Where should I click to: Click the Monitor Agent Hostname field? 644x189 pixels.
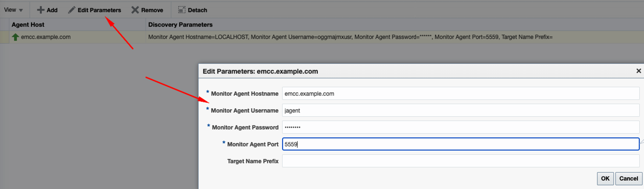[x=460, y=94]
